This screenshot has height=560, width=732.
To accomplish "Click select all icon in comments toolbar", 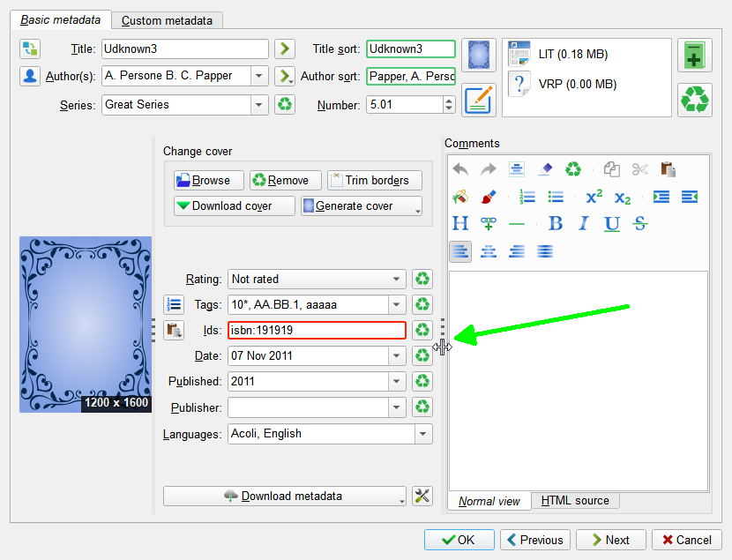I will [x=516, y=169].
